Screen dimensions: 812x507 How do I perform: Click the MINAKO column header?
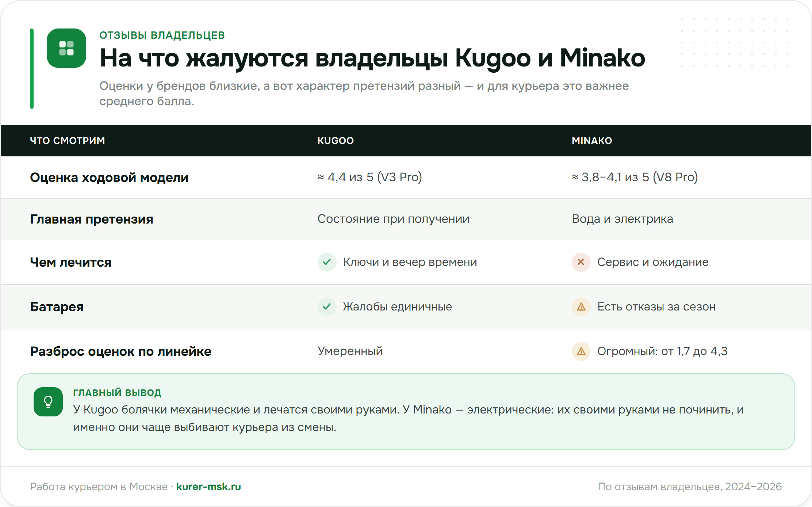(x=592, y=141)
